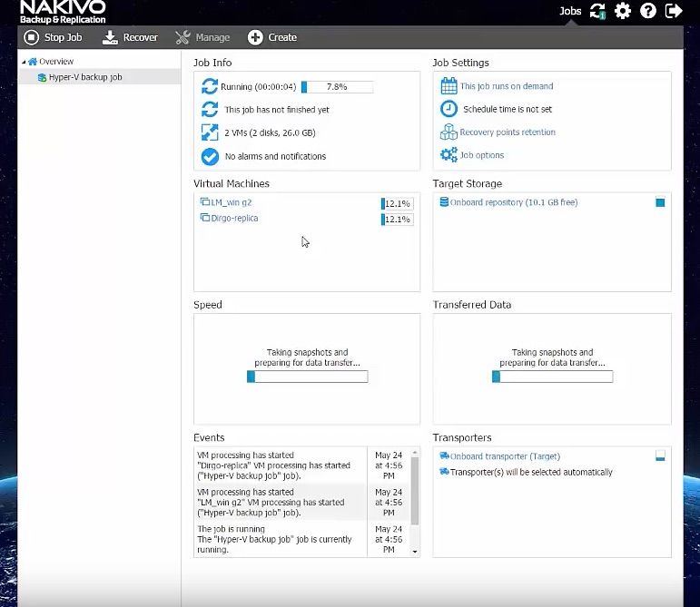The width and height of the screenshot is (700, 607).
Task: Click the Onboard repository database icon
Action: (x=444, y=202)
